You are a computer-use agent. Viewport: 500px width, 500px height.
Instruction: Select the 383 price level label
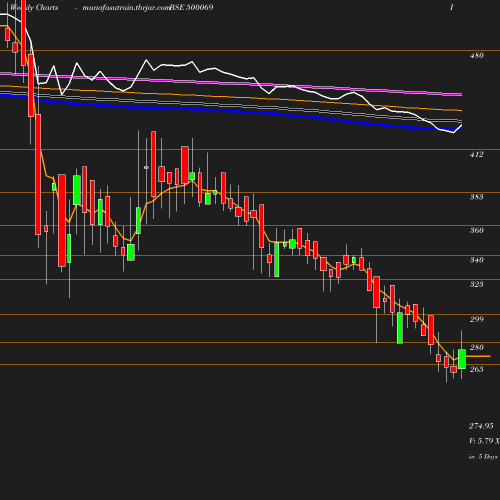(476, 197)
